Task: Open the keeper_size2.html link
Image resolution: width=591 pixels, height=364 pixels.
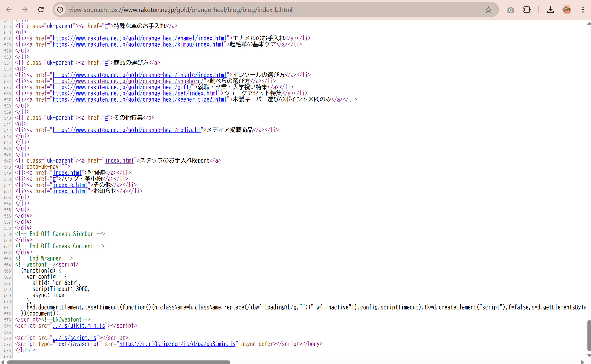Action: (x=139, y=99)
